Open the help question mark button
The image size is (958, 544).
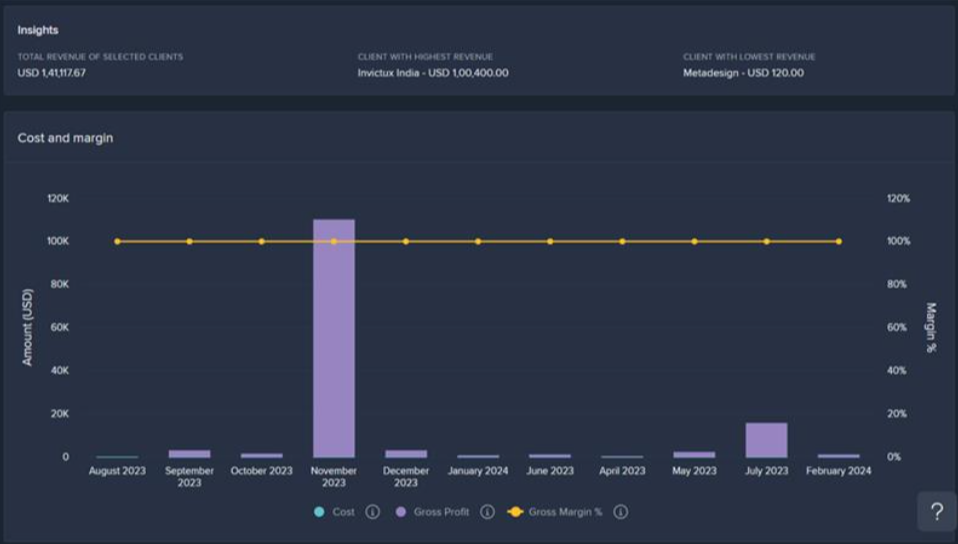pos(936,512)
